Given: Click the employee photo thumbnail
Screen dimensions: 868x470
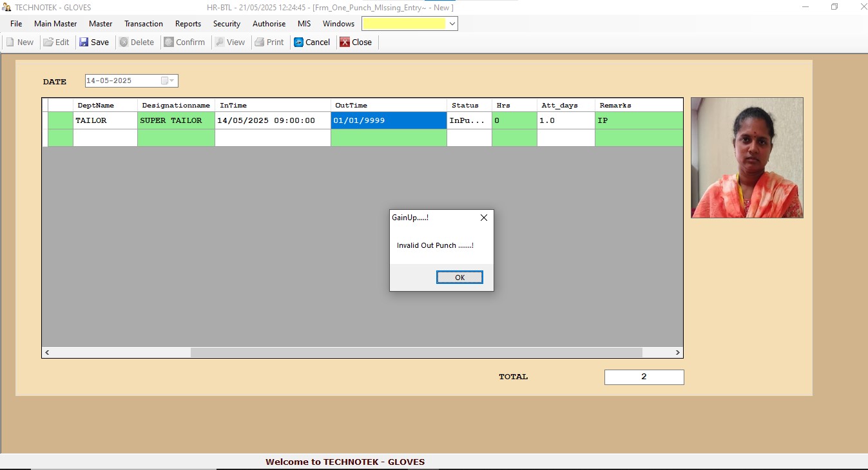Looking at the screenshot, I should (x=747, y=158).
